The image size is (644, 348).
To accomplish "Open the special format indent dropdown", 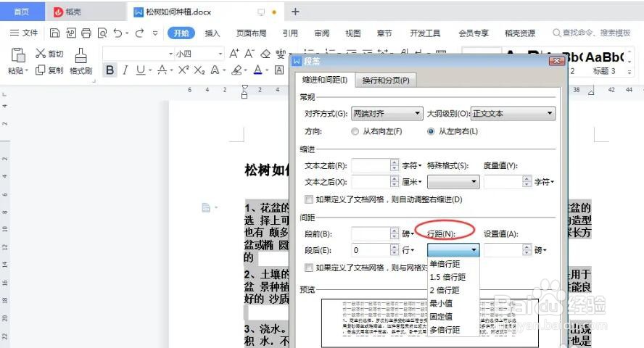I will [453, 182].
